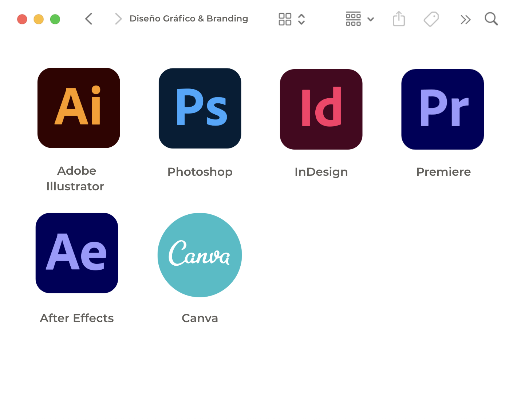Viewport: 509px width, 420px height.
Task: Select the Premiere app icon
Action: (442, 109)
